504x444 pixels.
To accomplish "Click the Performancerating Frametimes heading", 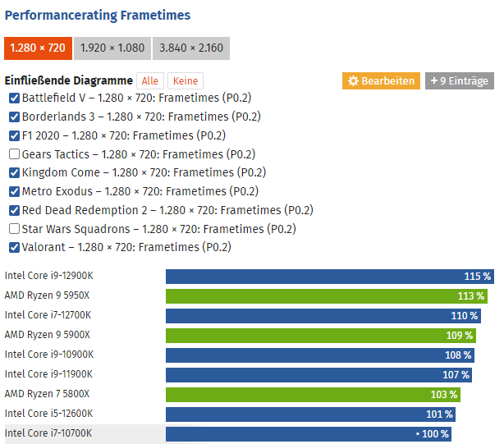I will (98, 16).
